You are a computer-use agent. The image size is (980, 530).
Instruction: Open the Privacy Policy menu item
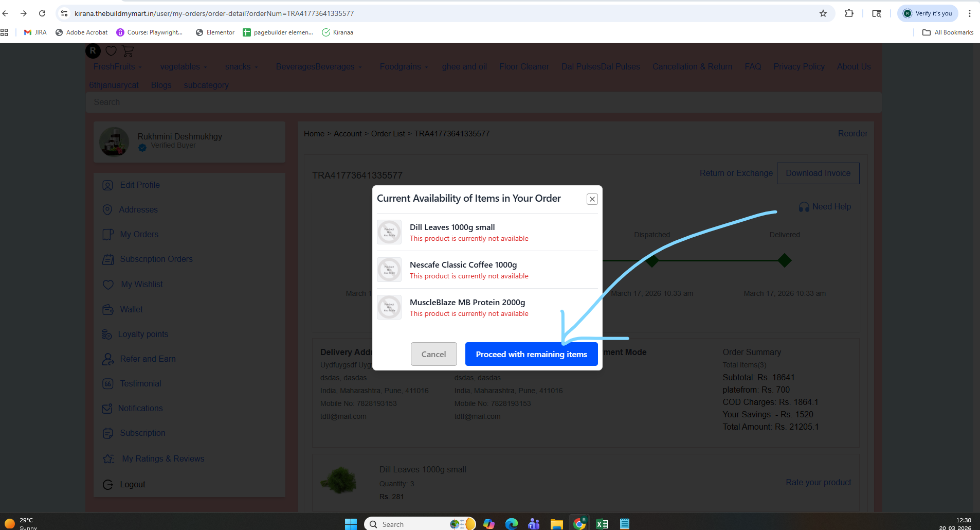[x=799, y=67]
